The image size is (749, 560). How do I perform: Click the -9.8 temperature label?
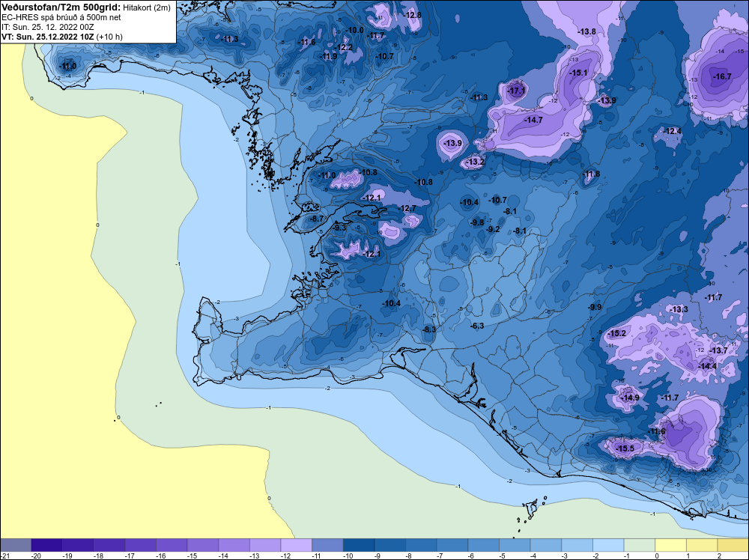476,222
